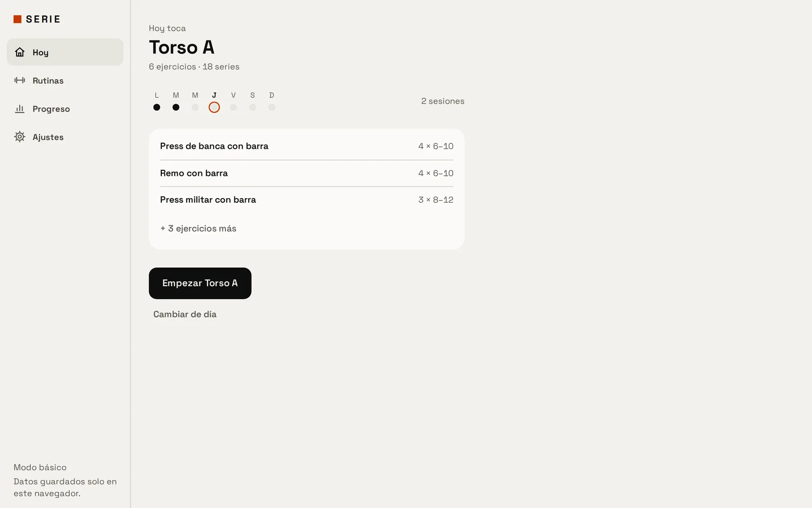Image resolution: width=812 pixels, height=508 pixels.
Task: Select the Friday (V) dot
Action: tap(233, 107)
